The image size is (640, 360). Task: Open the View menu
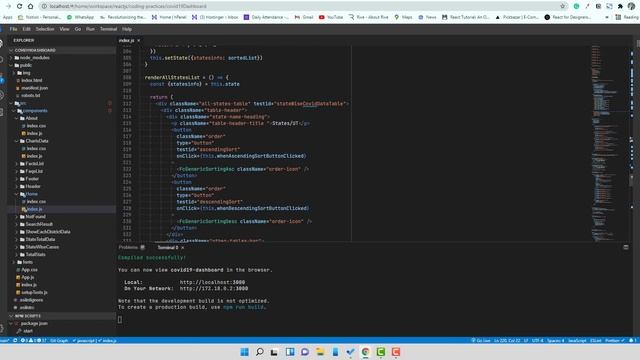coord(64,29)
